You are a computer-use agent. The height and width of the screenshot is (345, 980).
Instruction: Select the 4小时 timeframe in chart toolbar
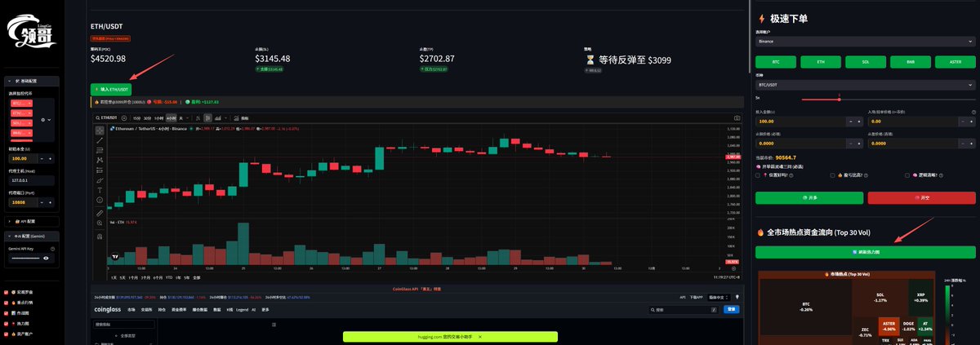(x=171, y=118)
